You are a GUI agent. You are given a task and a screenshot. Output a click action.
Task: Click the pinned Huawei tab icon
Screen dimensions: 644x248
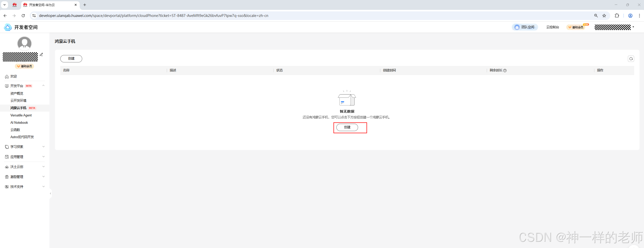[x=15, y=5]
